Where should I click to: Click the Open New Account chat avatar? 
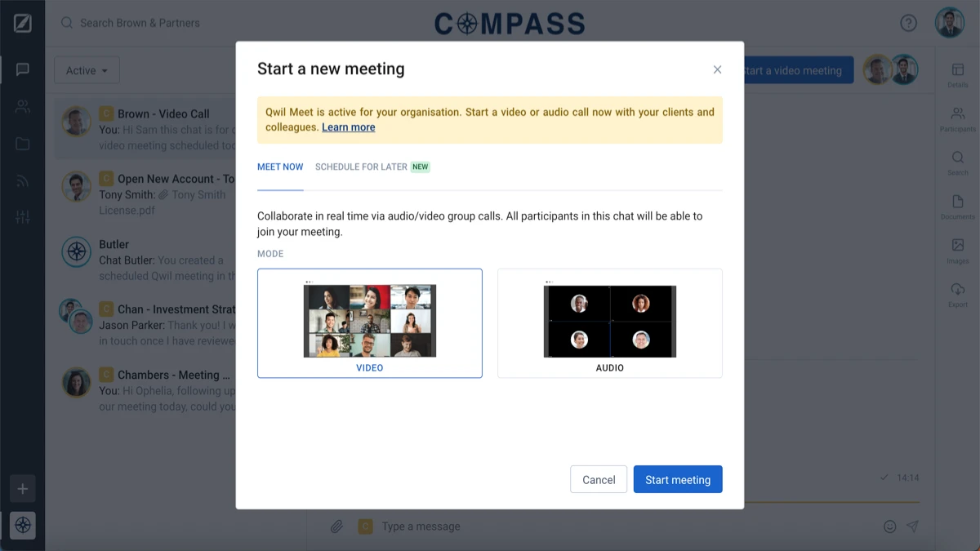pyautogui.click(x=77, y=187)
